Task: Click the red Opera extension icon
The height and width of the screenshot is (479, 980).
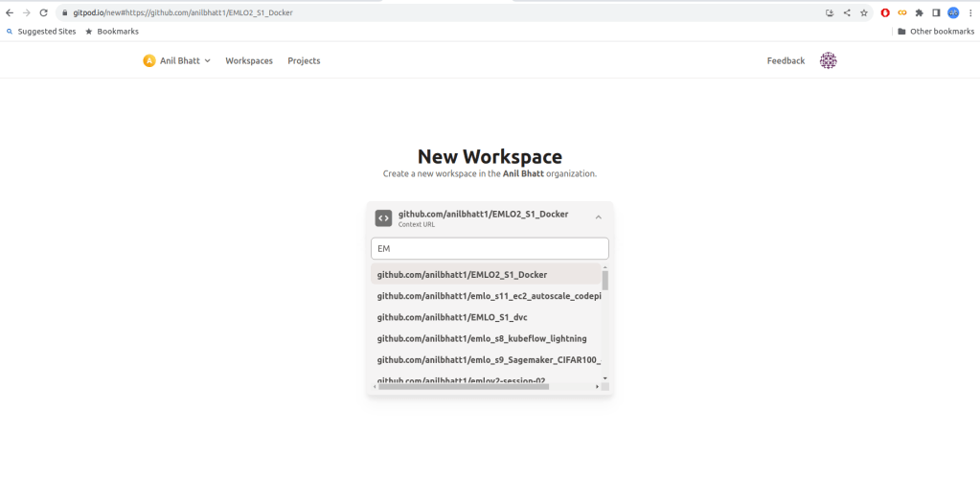Action: [885, 12]
